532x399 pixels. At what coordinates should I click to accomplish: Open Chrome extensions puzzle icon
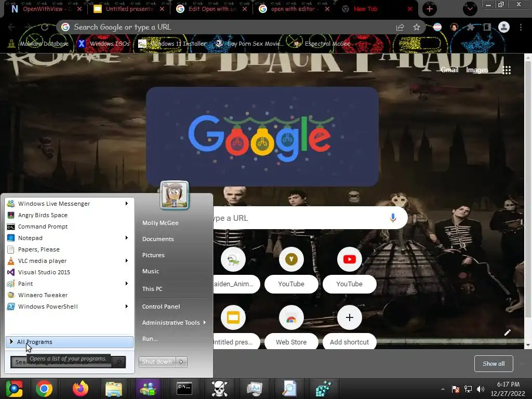coord(471,27)
